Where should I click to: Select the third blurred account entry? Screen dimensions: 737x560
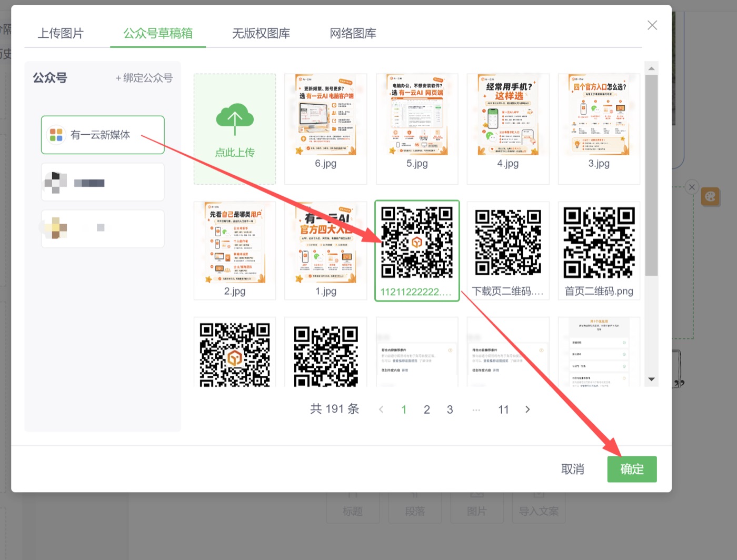(x=103, y=228)
